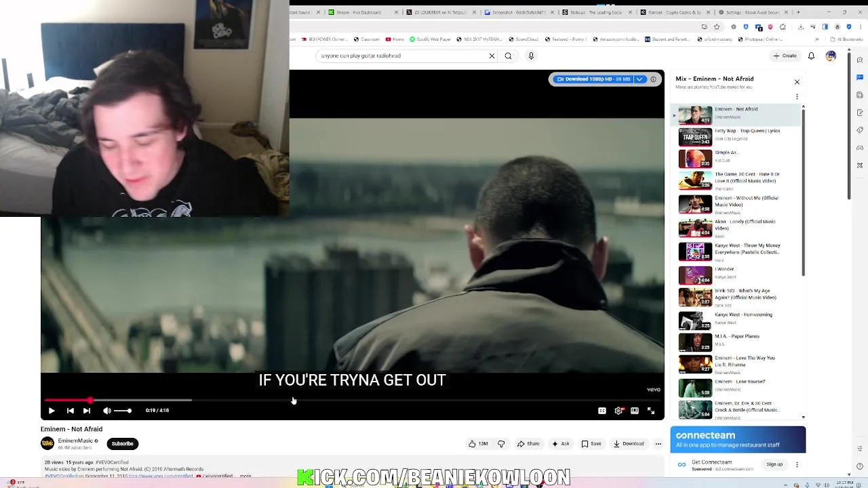Select Fetty Wap Trap Queen thumbnail

695,136
